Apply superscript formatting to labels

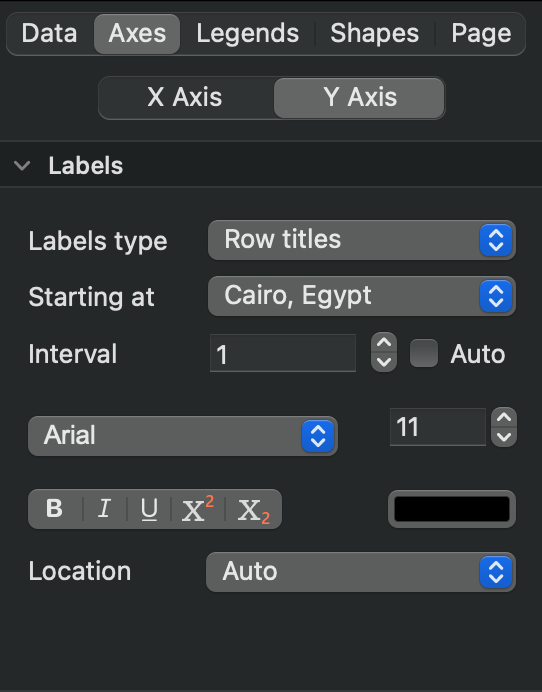[x=198, y=508]
